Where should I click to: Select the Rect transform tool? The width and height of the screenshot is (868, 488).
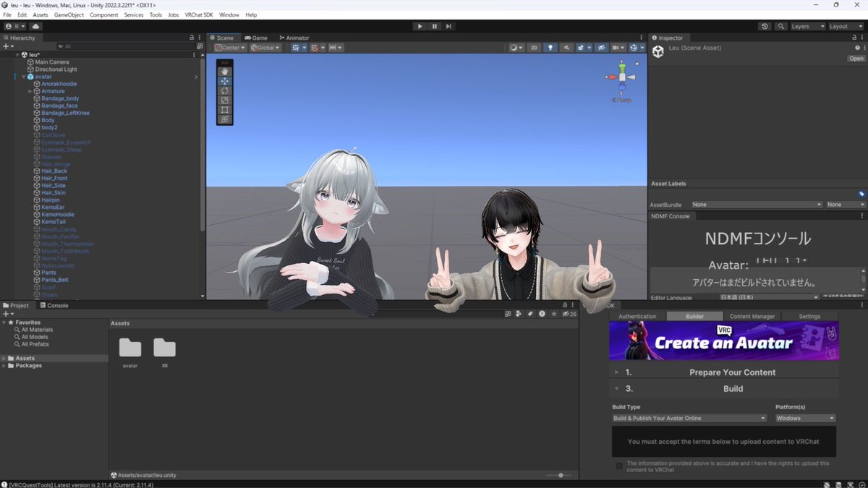(224, 109)
